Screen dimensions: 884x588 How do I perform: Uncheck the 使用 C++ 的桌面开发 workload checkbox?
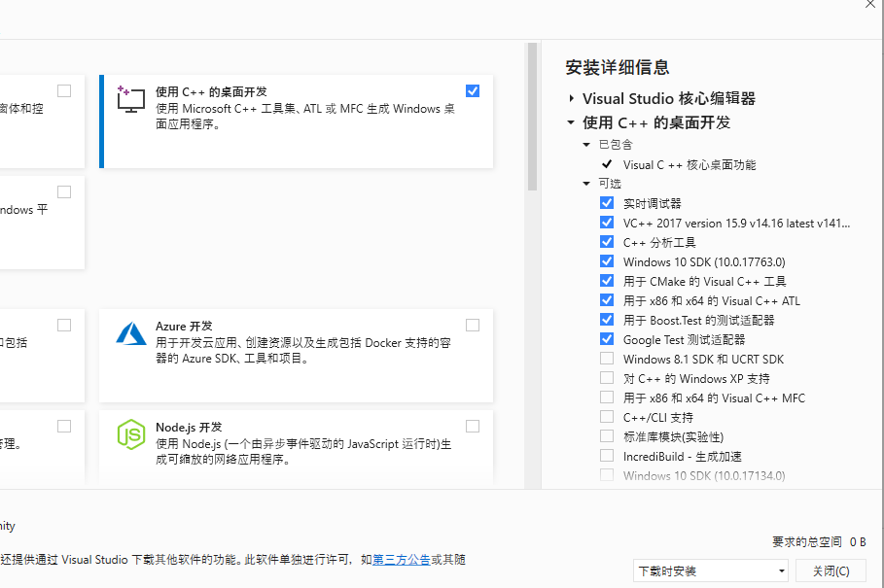[x=473, y=90]
